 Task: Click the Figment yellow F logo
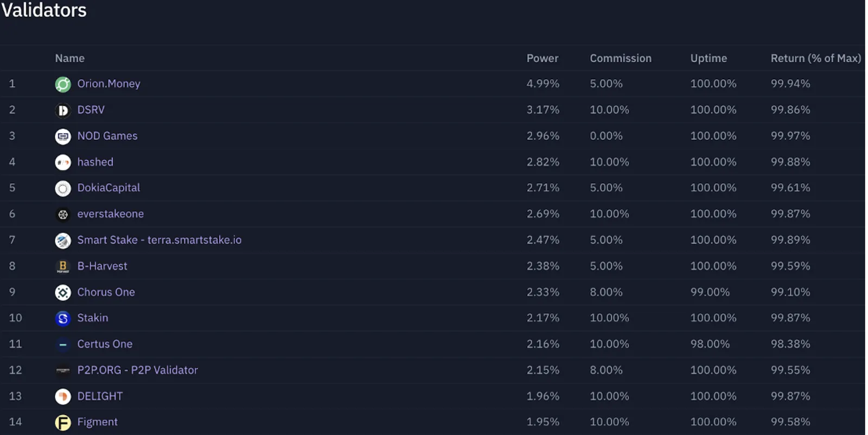pos(63,423)
